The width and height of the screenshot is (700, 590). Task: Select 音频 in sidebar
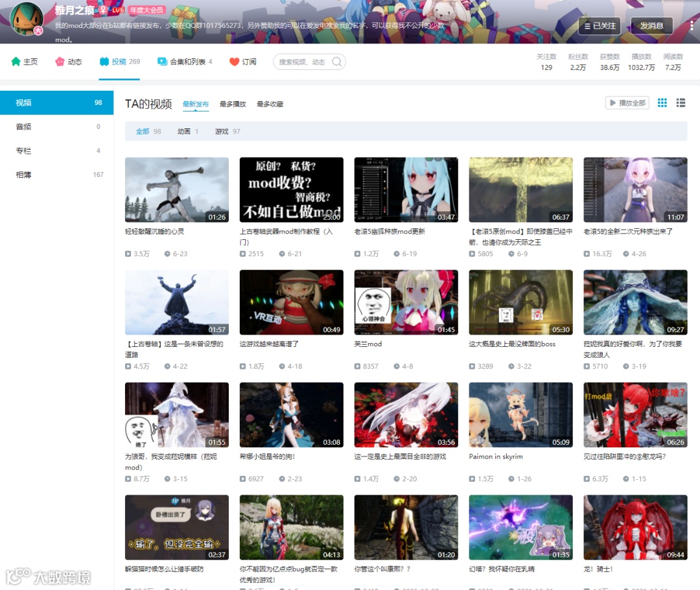point(56,127)
